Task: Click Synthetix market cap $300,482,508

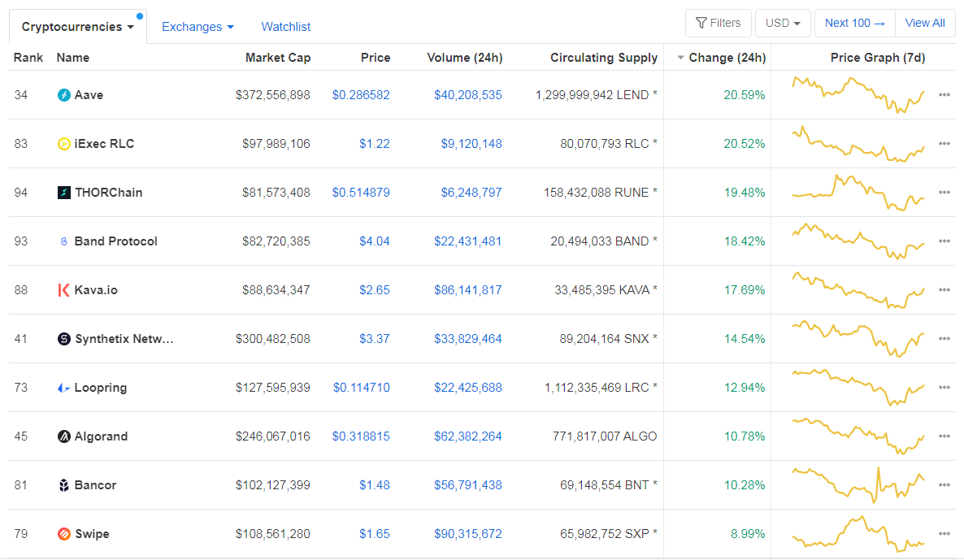Action: click(x=272, y=339)
